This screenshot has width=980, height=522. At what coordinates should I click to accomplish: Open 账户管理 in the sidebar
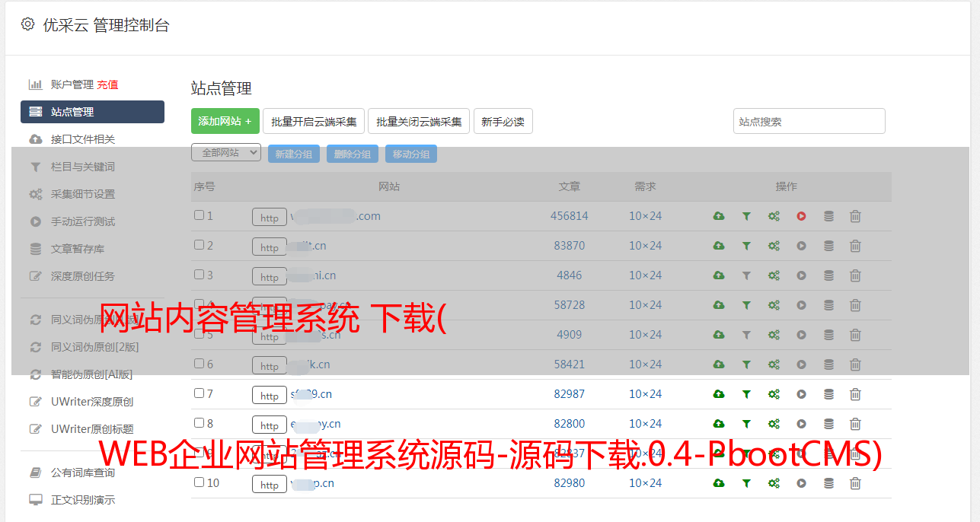coord(72,84)
